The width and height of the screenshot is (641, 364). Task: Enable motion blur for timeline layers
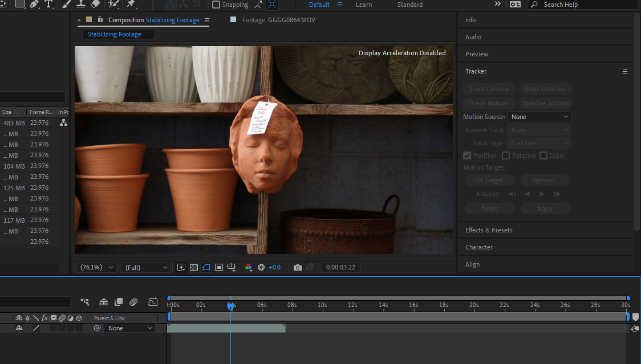[x=133, y=302]
